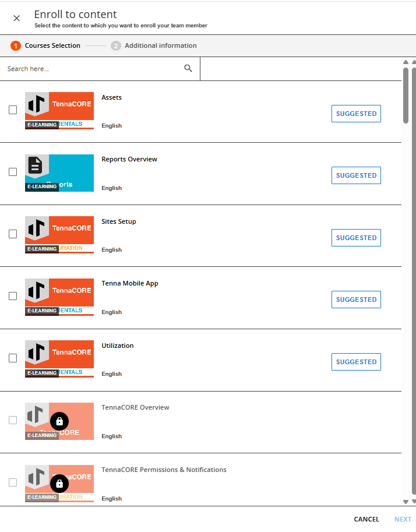Select the Courses Selection step label
416x532 pixels.
52,45
